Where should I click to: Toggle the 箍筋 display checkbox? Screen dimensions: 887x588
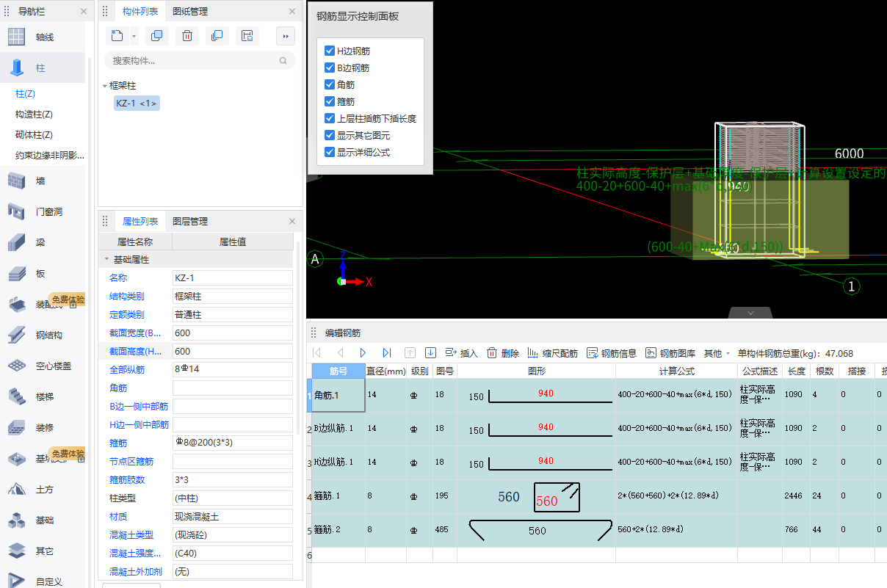(330, 101)
